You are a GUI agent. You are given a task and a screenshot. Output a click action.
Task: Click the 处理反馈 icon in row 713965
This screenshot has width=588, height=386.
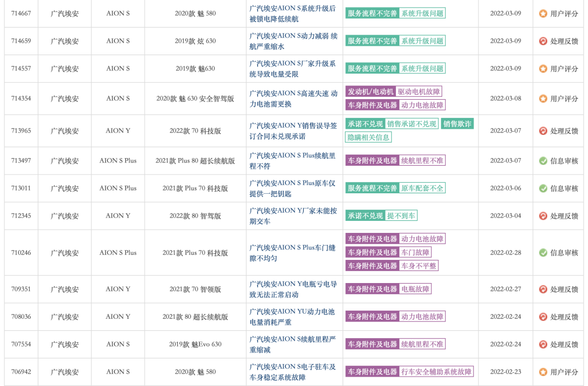point(543,131)
